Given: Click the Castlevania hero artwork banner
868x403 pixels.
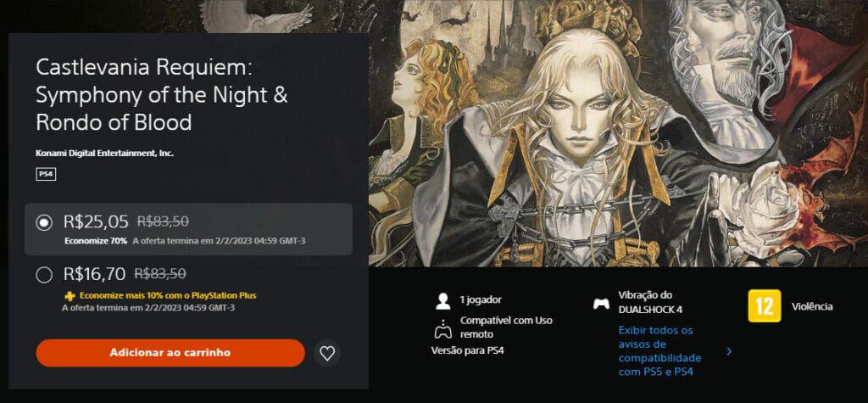Looking at the screenshot, I should click(x=618, y=133).
